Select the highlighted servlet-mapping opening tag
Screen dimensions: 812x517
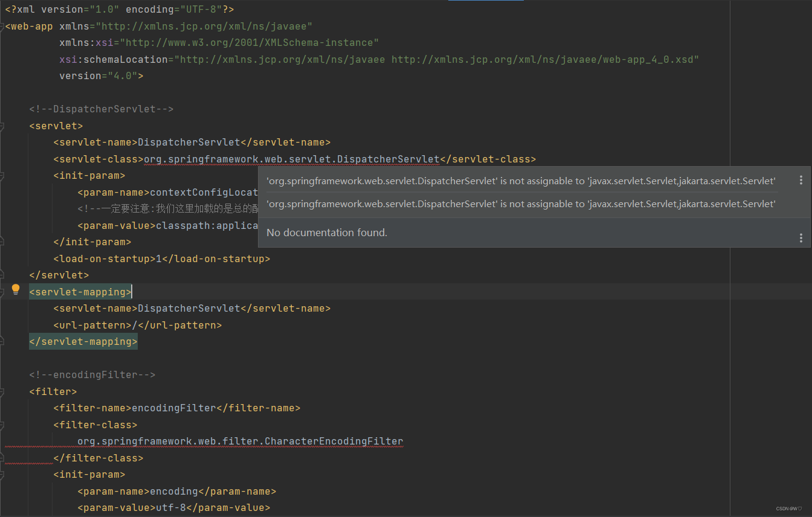pos(80,292)
